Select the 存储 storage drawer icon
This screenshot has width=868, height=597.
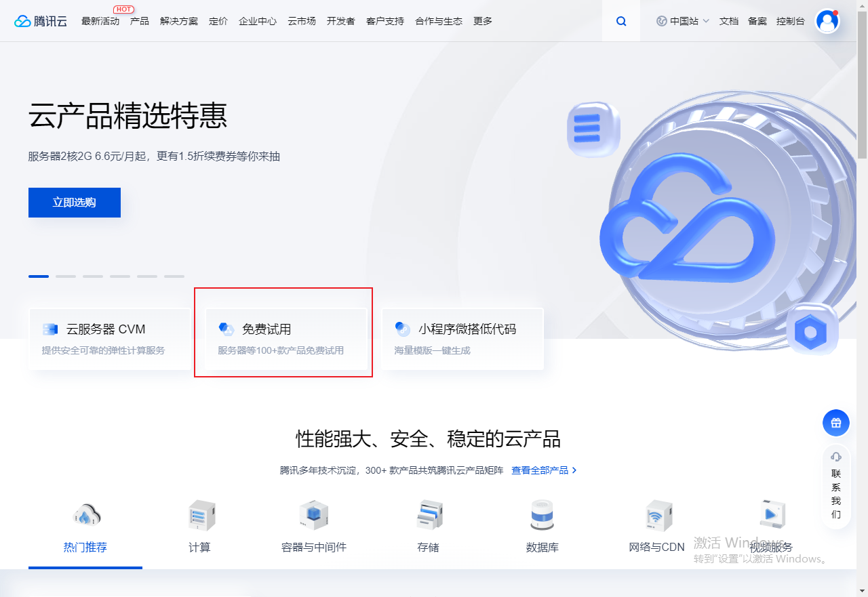coord(428,515)
